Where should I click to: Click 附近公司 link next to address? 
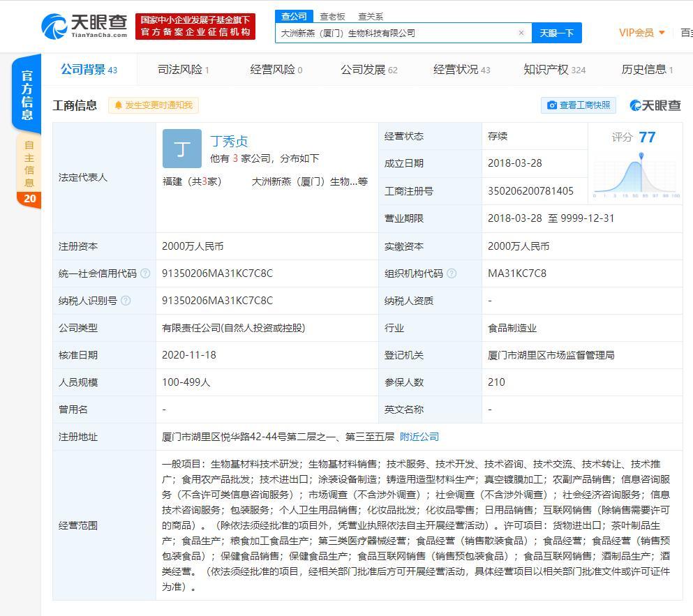419,437
